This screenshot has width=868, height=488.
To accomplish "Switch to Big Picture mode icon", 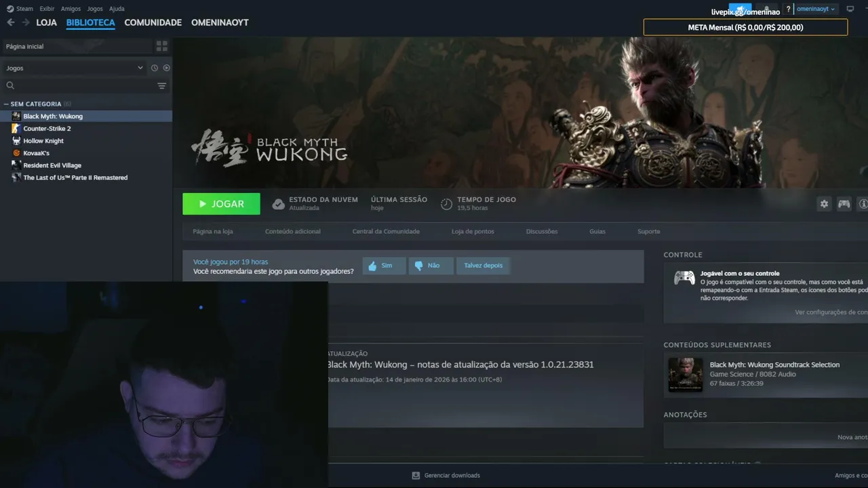I will click(850, 9).
